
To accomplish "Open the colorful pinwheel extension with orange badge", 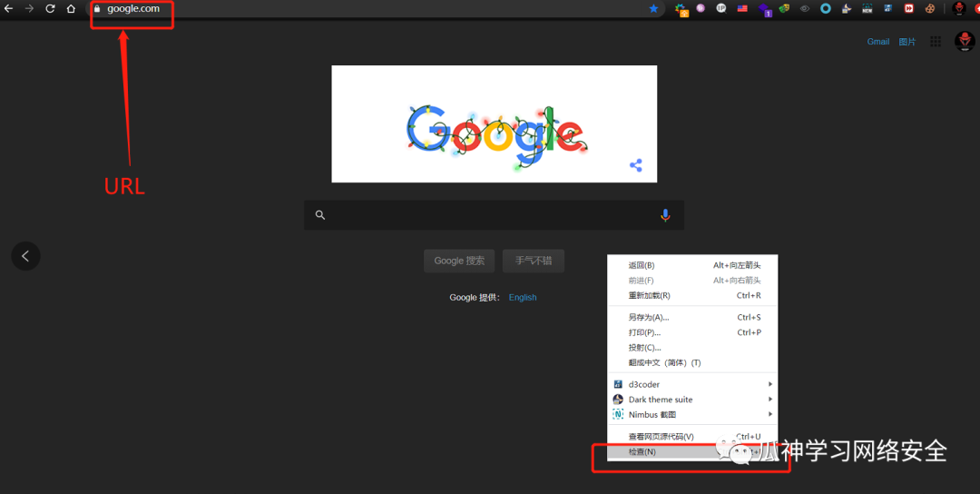I will click(681, 9).
